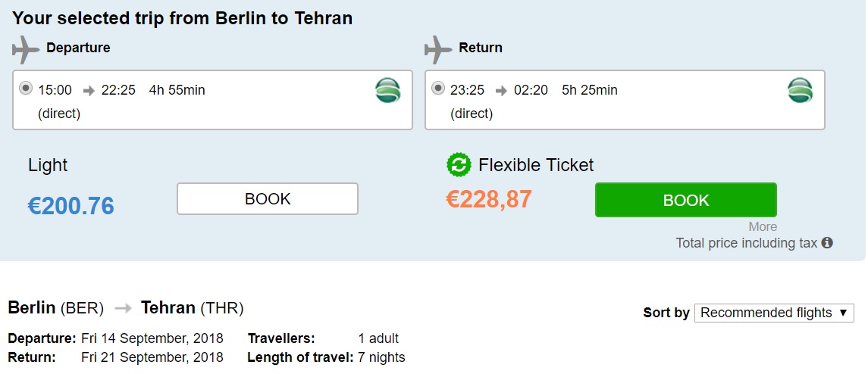Image resolution: width=868 pixels, height=374 pixels.
Task: Click the 4h 55min direct departure flight box
Action: (x=212, y=100)
